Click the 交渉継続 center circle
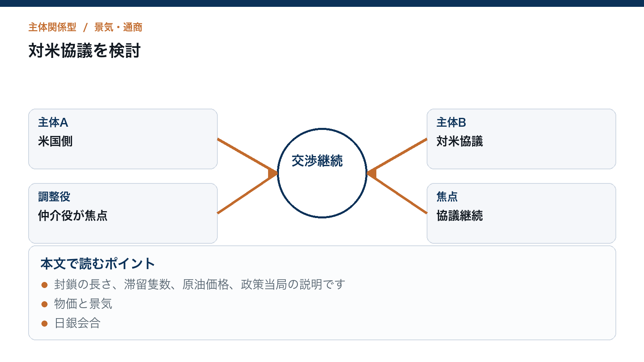Screen dimensions: 644x362 pyautogui.click(x=322, y=173)
